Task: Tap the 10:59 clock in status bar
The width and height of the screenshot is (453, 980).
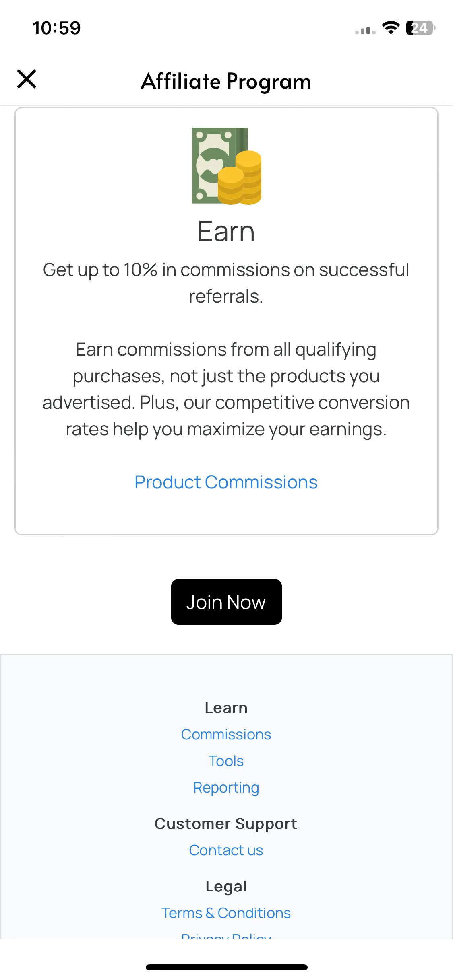Action: (x=57, y=28)
